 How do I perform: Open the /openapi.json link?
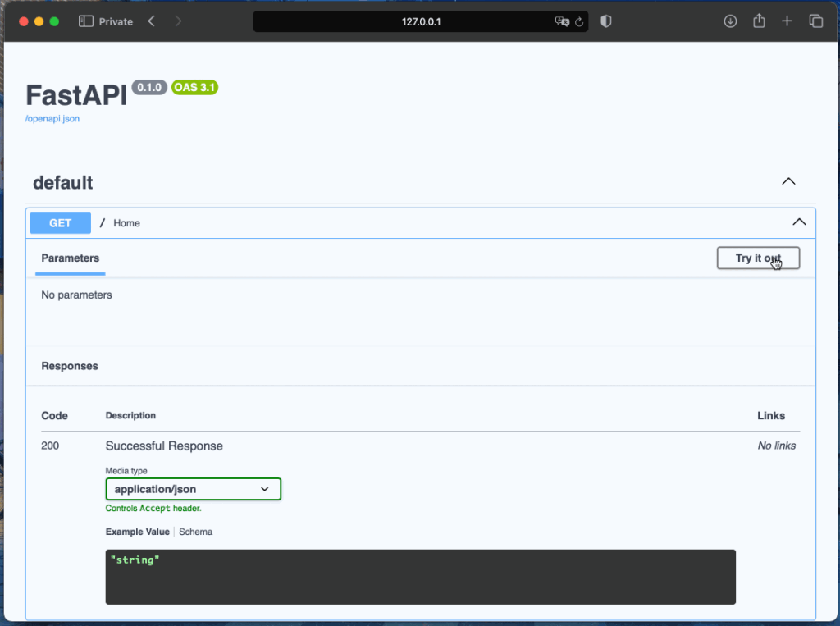[x=52, y=119]
